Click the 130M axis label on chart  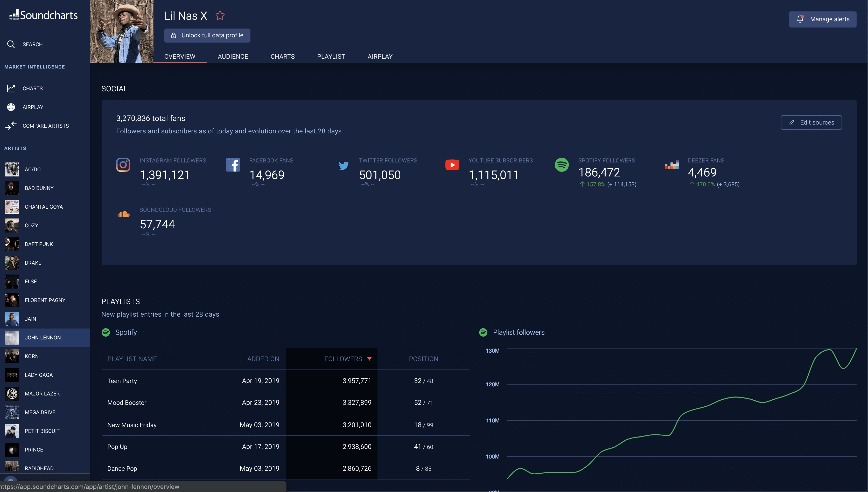click(493, 351)
